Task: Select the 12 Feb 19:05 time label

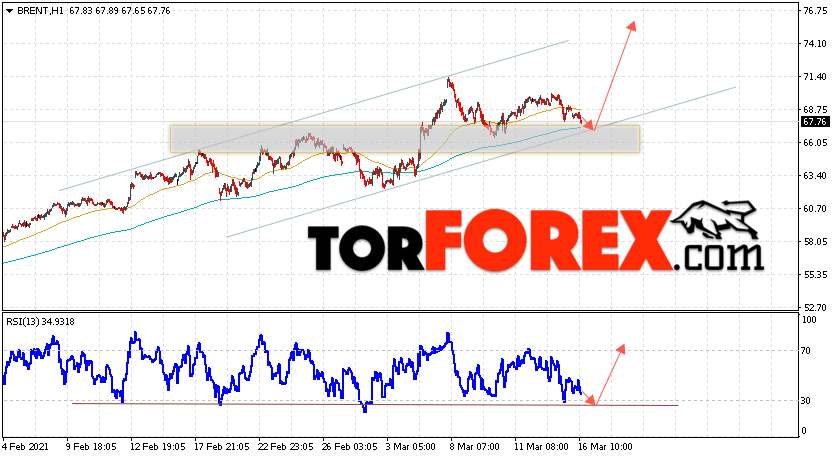Action: pyautogui.click(x=158, y=447)
